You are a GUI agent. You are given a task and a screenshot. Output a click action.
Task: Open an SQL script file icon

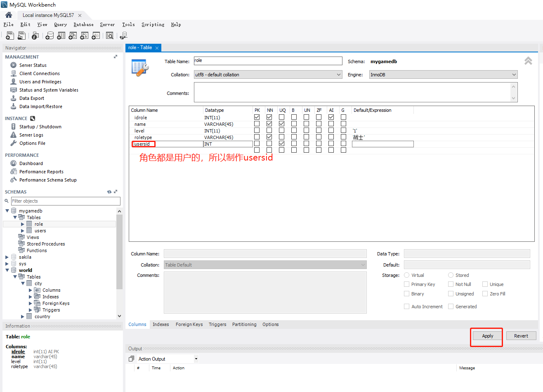21,36
